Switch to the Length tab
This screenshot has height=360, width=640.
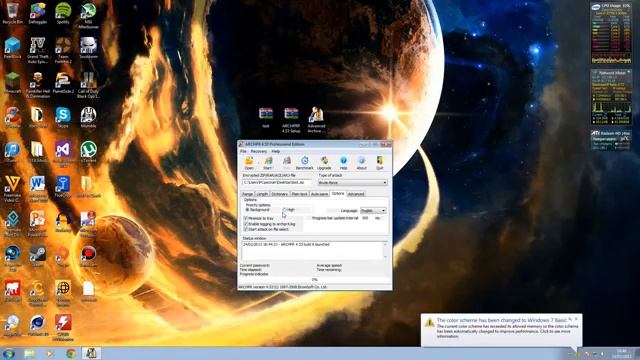click(x=262, y=194)
